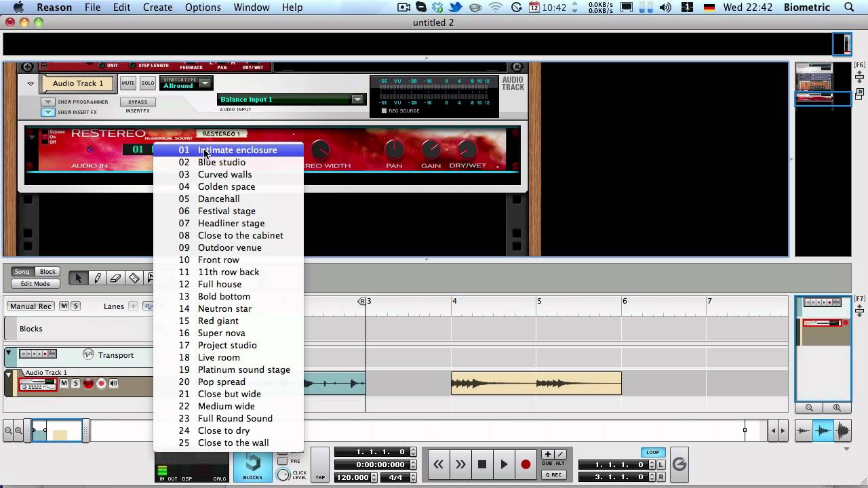
Task: Click the yellow audio clip in bar 4
Action: click(536, 384)
